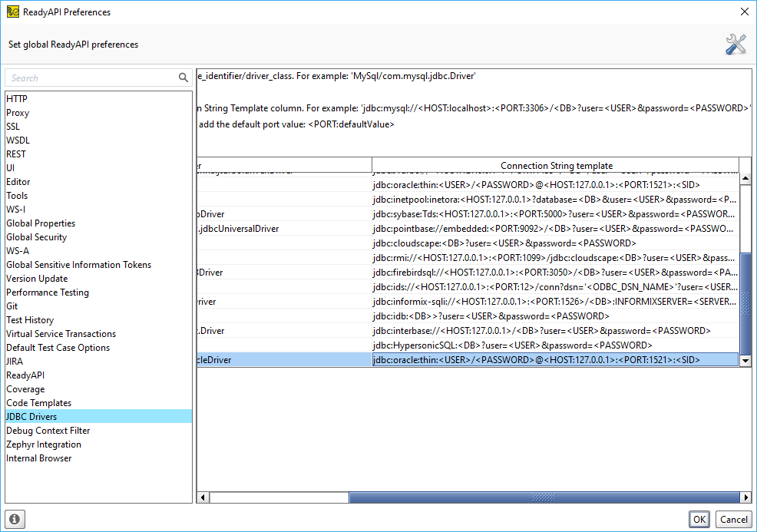This screenshot has height=532, width=757.
Task: Select the jdbc:HypersonicSQL connection string cell
Action: coord(556,345)
